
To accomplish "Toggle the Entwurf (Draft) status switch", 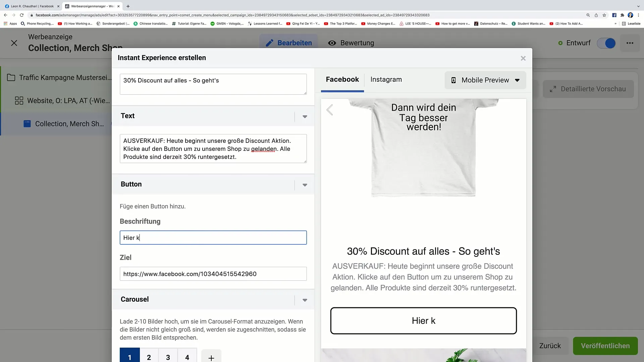I will click(x=607, y=43).
